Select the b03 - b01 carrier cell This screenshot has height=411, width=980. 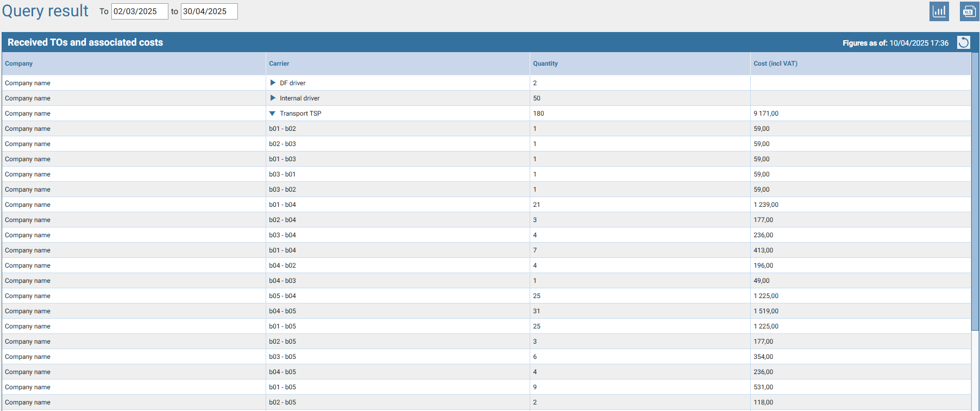tap(398, 174)
